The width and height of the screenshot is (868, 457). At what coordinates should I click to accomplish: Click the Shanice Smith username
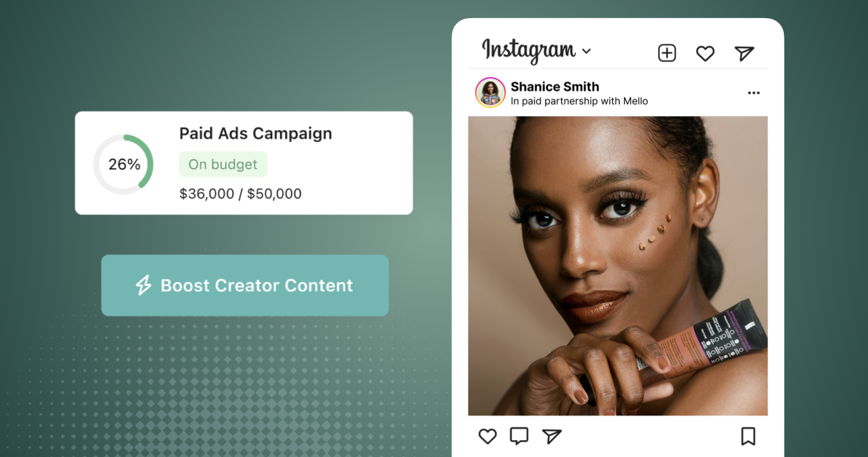click(554, 86)
